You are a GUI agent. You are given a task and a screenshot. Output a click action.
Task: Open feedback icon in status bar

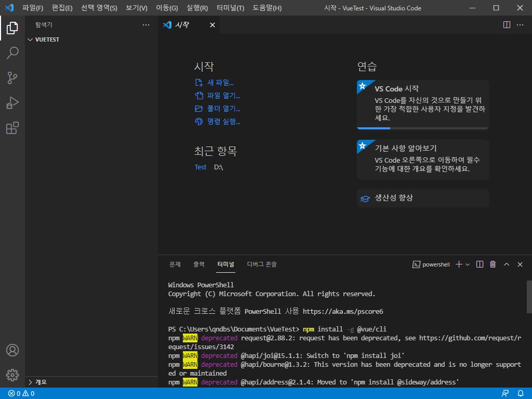click(505, 394)
